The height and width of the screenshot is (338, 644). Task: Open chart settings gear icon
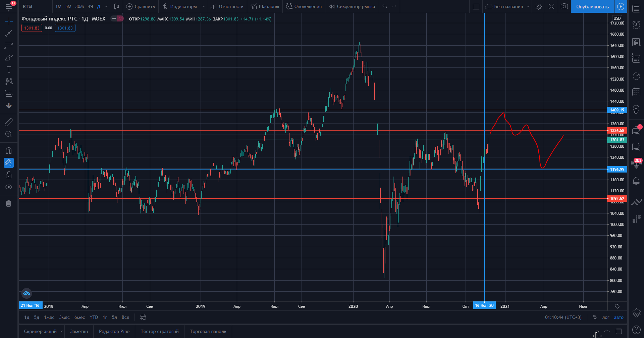pos(538,6)
